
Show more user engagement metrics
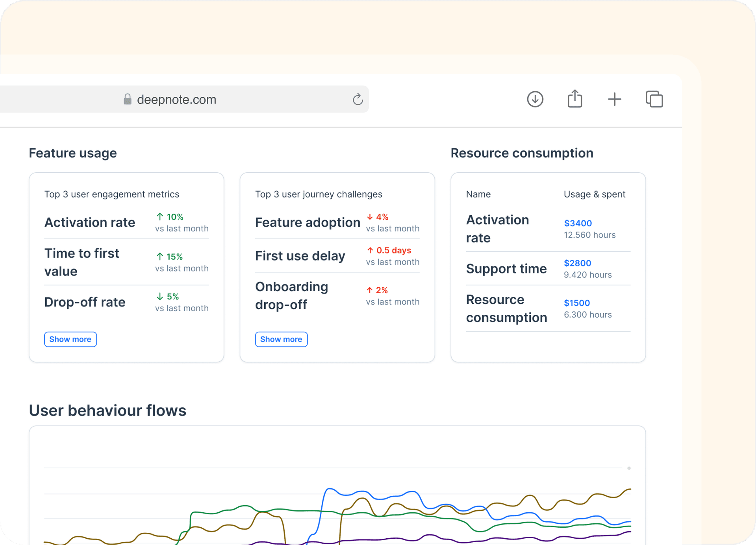tap(70, 339)
